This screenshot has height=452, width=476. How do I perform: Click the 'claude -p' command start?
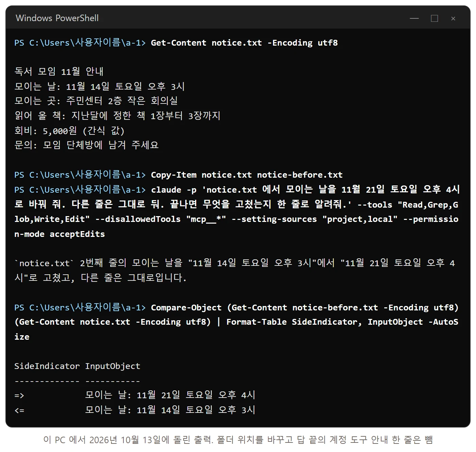174,190
